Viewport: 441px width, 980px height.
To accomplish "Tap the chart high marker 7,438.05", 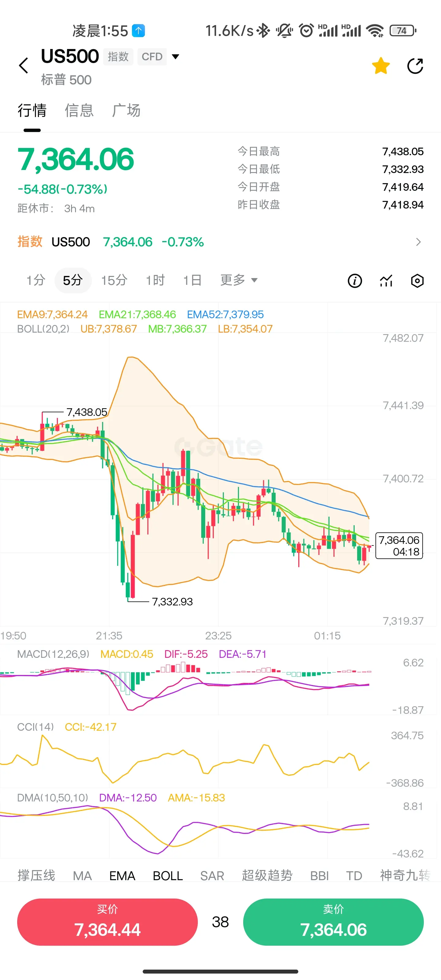I will click(87, 412).
